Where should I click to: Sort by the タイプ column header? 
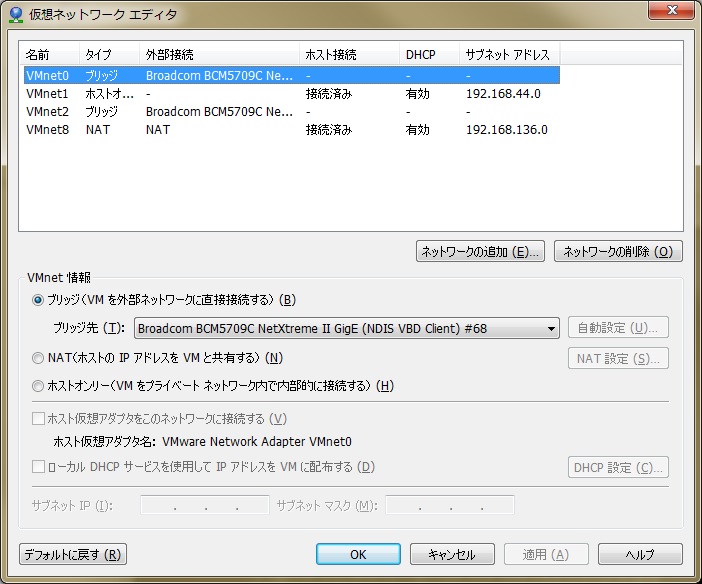pyautogui.click(x=109, y=55)
